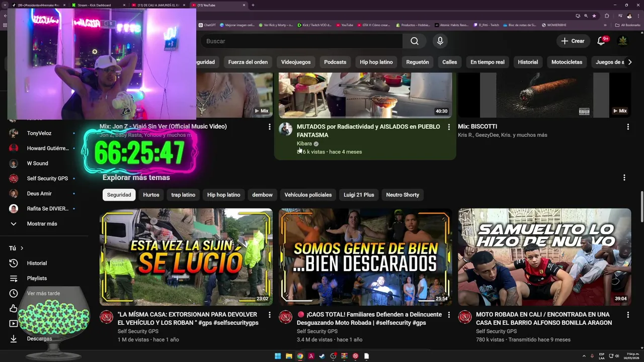The width and height of the screenshot is (644, 362).
Task: Open account avatar menu
Action: tap(623, 41)
